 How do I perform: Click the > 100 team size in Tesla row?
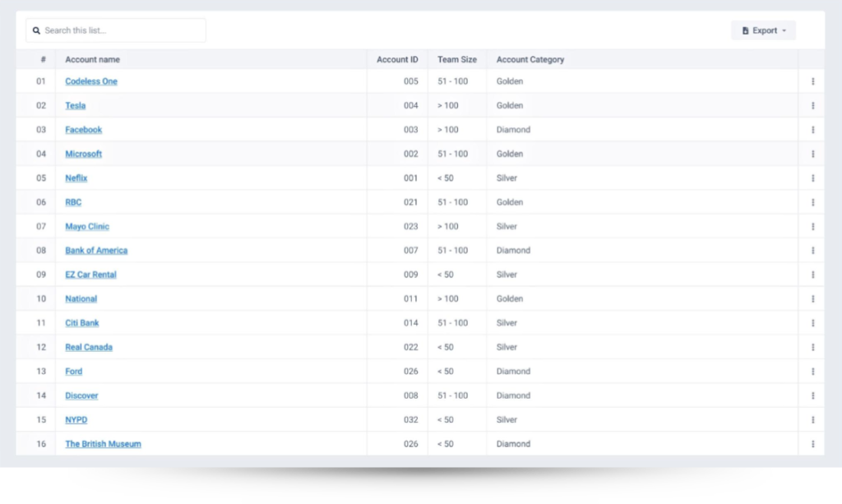tap(448, 106)
